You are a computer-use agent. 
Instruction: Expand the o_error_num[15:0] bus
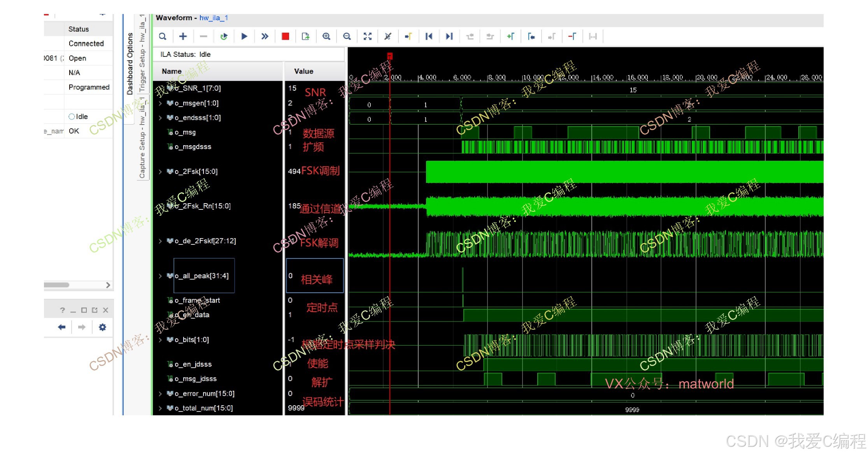160,394
